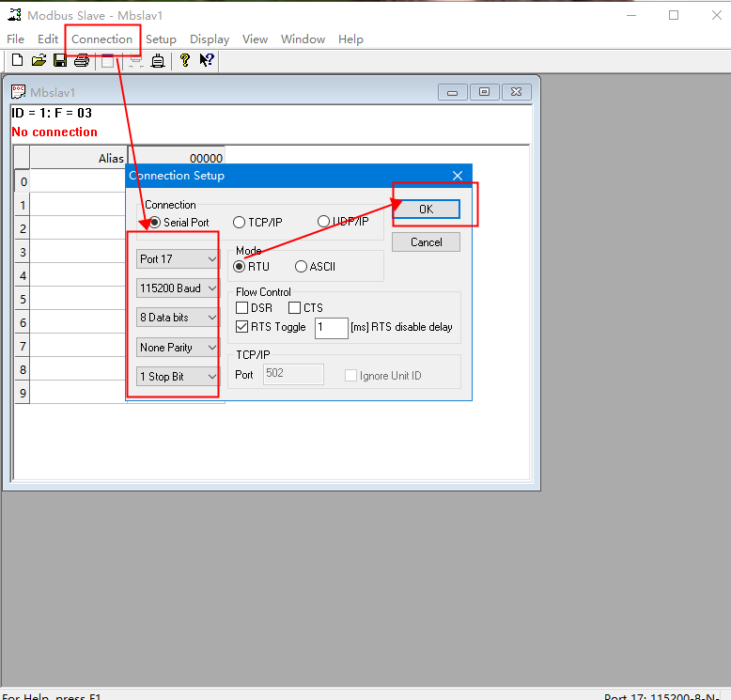Open the Display menu
This screenshot has height=700, width=731.
[x=210, y=39]
